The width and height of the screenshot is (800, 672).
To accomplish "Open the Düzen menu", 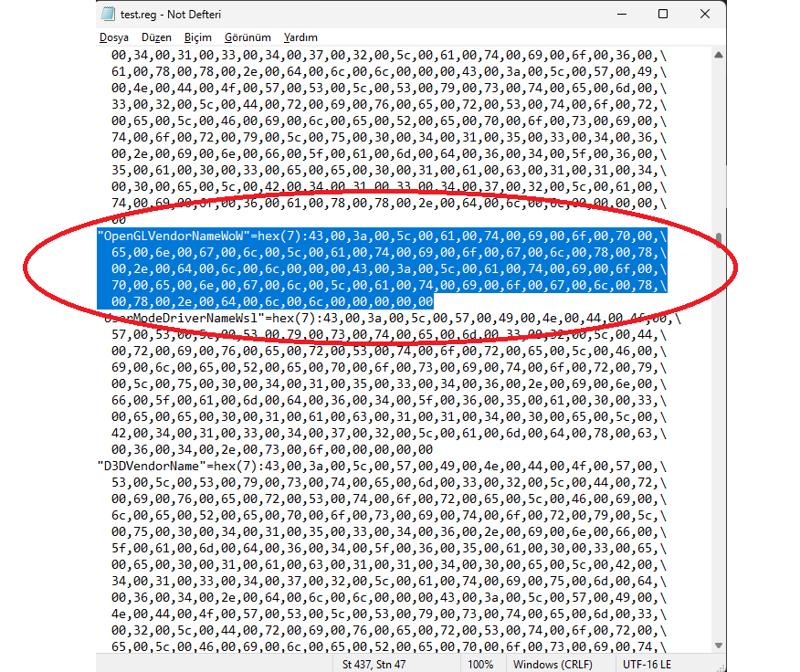I will 157,37.
